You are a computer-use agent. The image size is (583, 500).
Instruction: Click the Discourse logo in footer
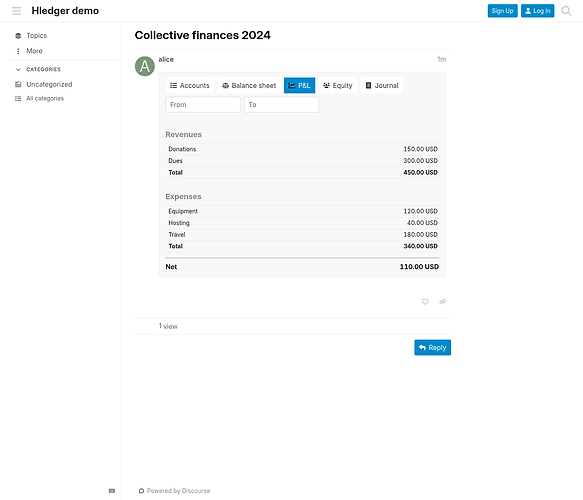pyautogui.click(x=141, y=491)
